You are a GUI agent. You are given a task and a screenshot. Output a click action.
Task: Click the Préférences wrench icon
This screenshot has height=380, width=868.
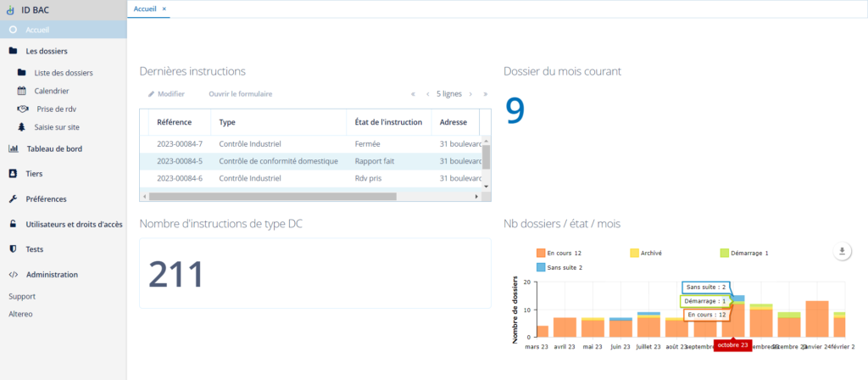13,199
